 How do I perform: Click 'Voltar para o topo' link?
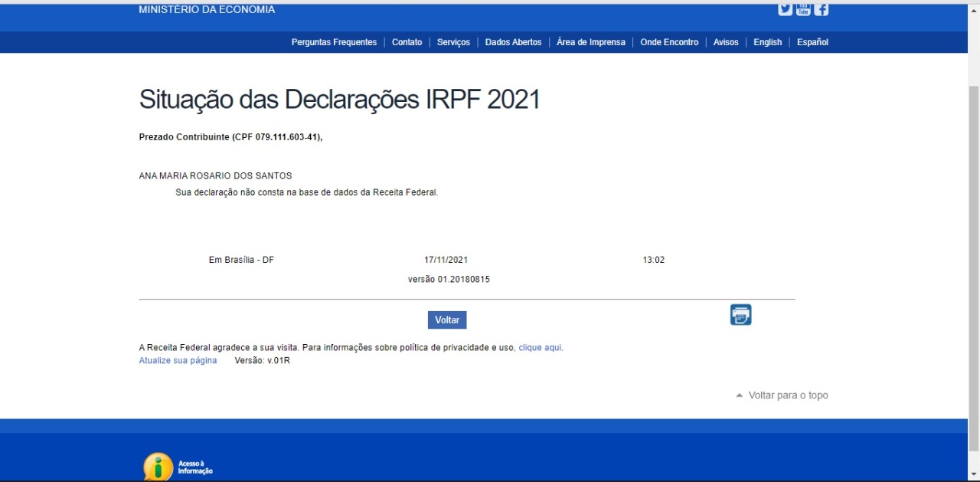coord(789,395)
